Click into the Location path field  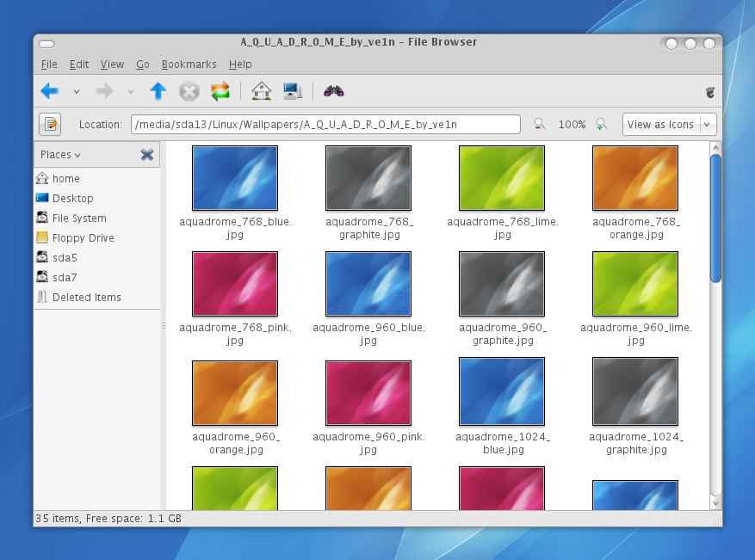(x=325, y=124)
